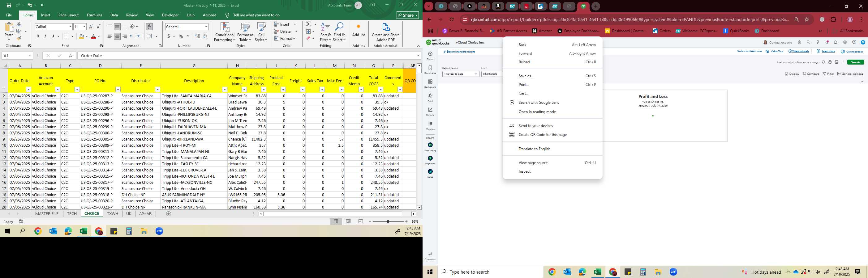Switch to the TXWH sheet tab

(113, 214)
